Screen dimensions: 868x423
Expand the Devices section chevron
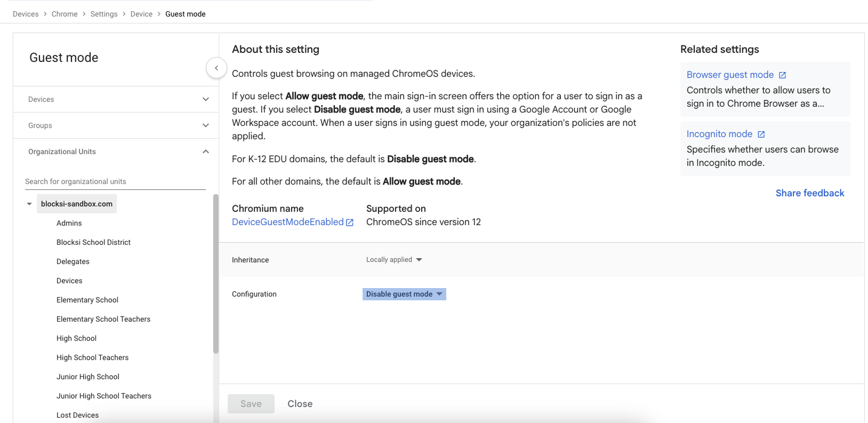click(206, 99)
